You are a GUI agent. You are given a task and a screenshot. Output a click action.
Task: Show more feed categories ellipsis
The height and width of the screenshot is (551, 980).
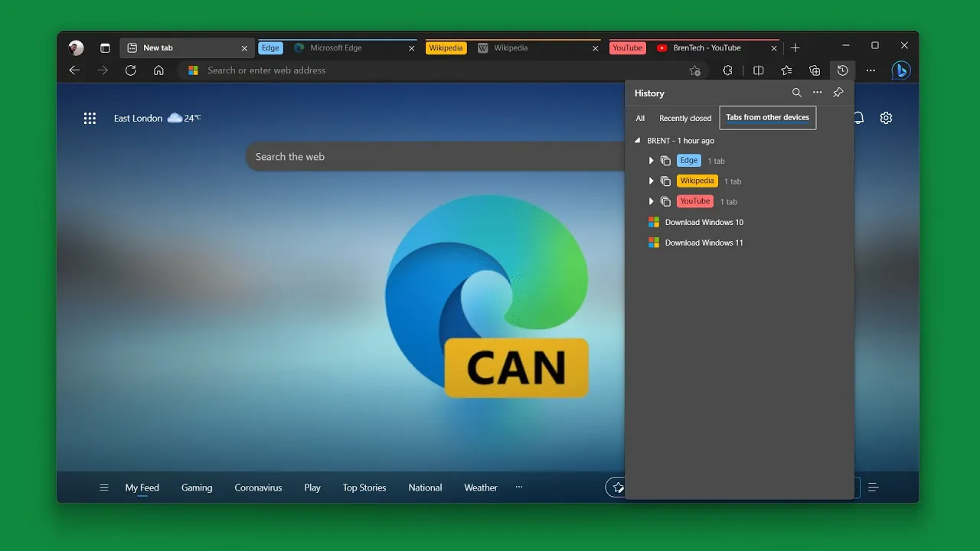pos(519,487)
